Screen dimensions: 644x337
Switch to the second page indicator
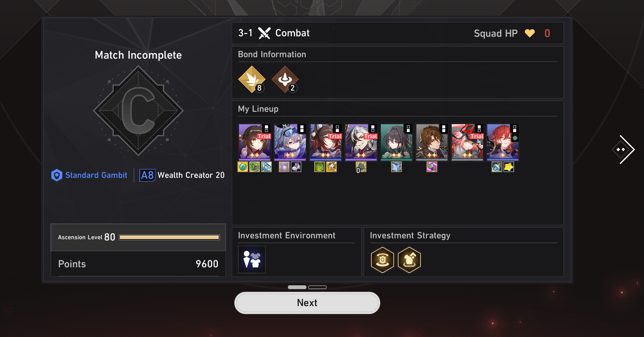pyautogui.click(x=317, y=287)
